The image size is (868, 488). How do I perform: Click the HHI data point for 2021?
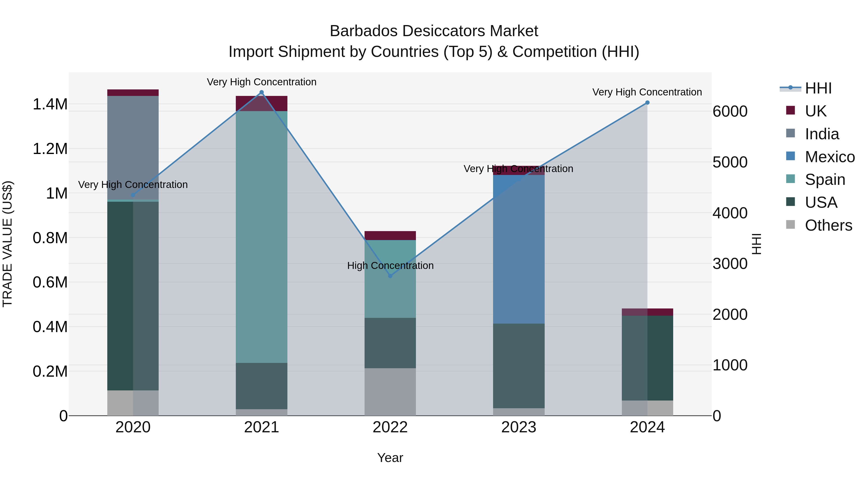point(261,92)
